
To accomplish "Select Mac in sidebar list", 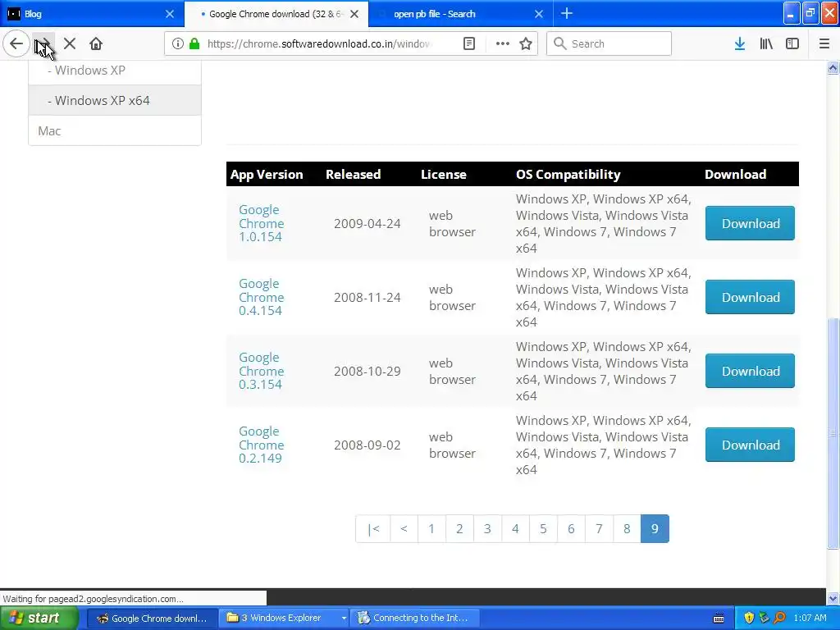I will (x=115, y=130).
